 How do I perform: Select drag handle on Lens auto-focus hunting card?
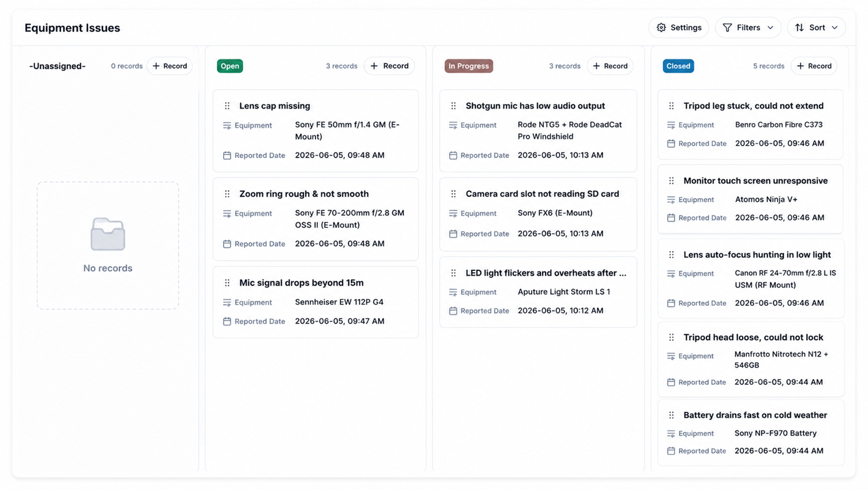tap(671, 255)
